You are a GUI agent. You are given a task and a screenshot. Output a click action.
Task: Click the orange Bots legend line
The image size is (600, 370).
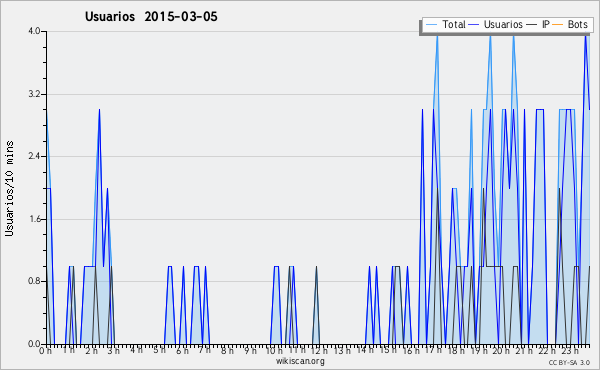click(558, 25)
